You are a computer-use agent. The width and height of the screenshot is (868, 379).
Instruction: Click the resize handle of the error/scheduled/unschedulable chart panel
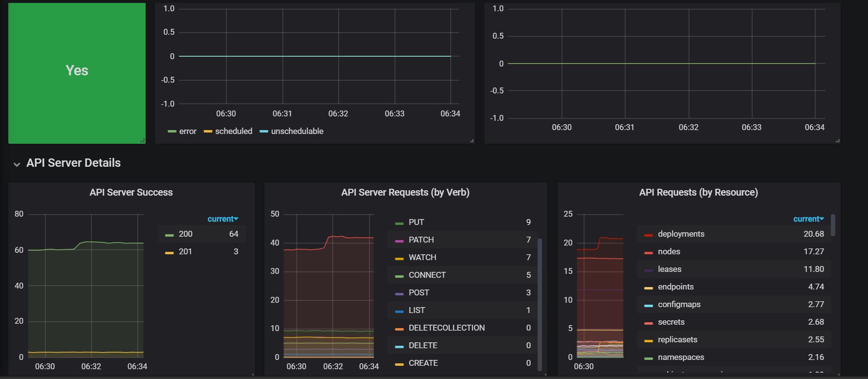[472, 141]
